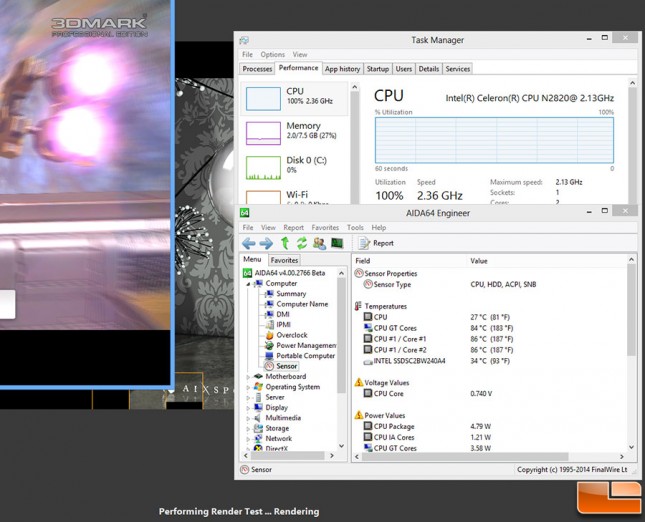This screenshot has width=645, height=522.
Task: Open AIDA64 Favorites menu
Action: (x=325, y=227)
